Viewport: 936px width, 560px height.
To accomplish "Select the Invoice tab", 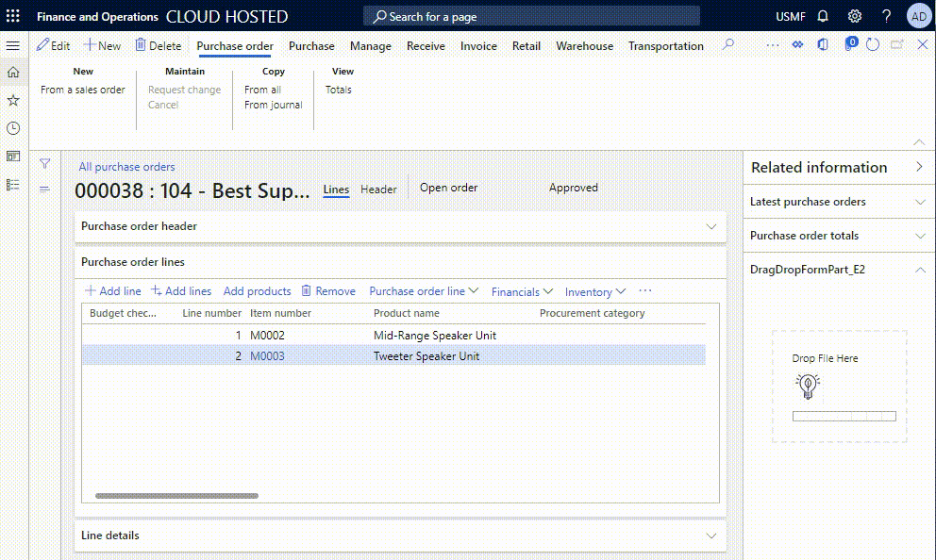I will [478, 46].
